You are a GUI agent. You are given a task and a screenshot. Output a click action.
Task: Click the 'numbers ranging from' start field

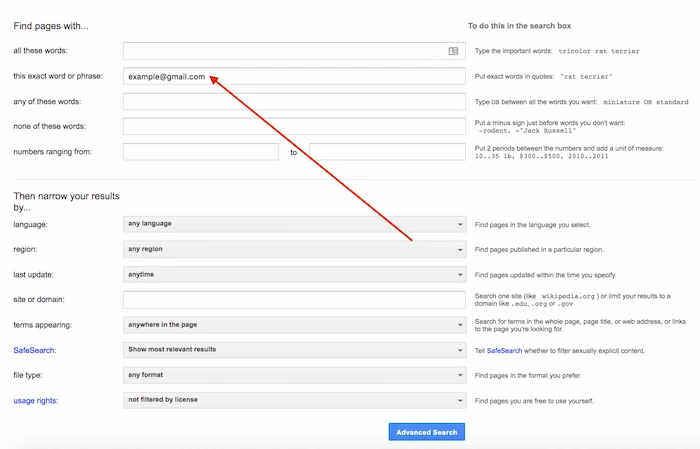click(x=201, y=152)
